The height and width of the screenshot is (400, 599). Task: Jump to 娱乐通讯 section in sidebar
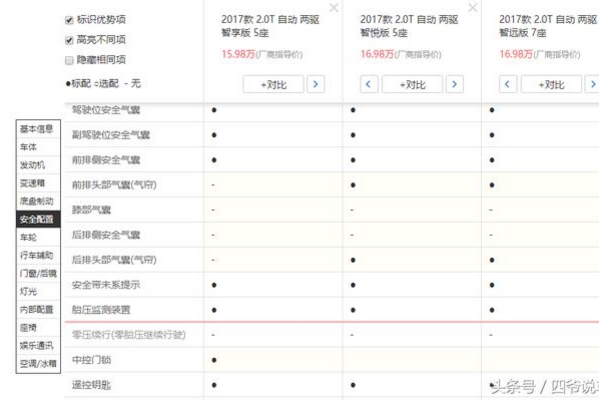tap(38, 345)
